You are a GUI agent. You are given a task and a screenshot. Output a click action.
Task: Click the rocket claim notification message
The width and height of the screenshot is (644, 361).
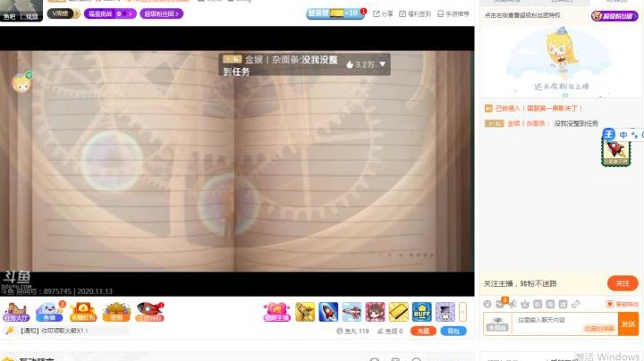(54, 331)
